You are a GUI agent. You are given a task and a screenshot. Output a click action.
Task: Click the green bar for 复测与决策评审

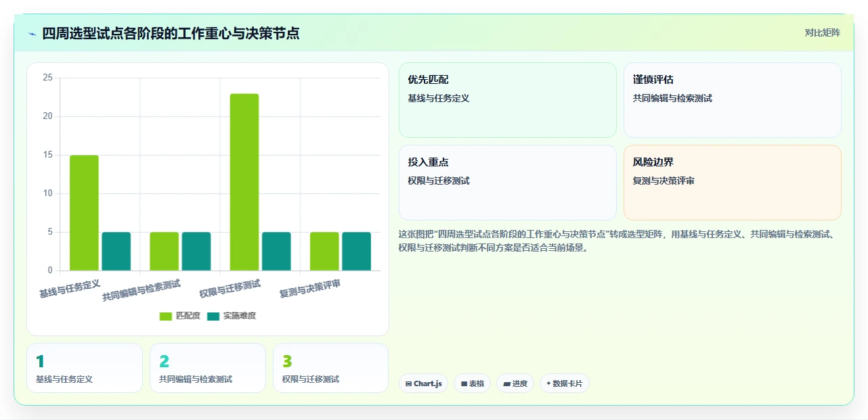click(324, 252)
